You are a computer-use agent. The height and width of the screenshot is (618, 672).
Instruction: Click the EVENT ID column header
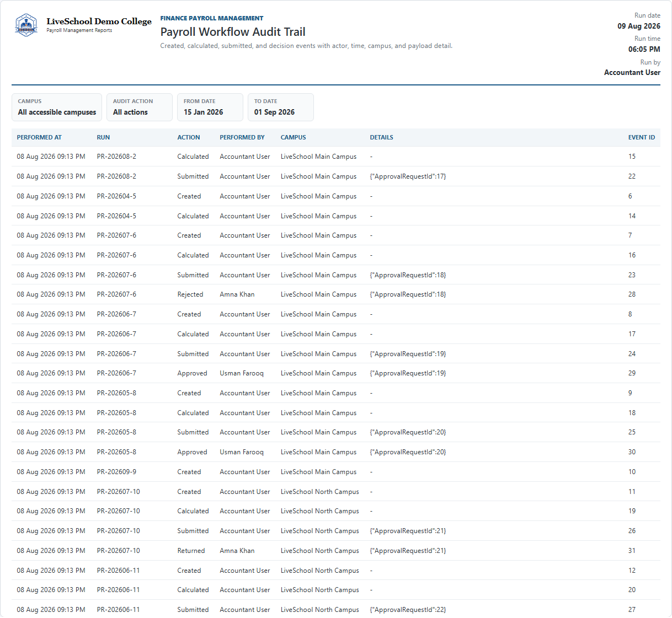pyautogui.click(x=642, y=137)
